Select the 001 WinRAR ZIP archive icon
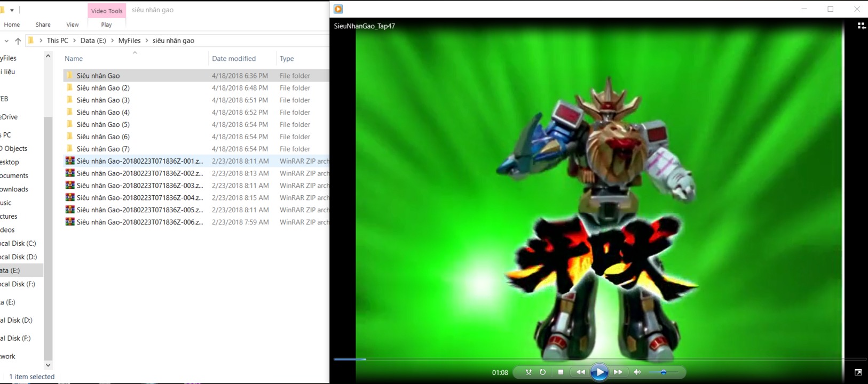This screenshot has height=384, width=868. pyautogui.click(x=70, y=161)
